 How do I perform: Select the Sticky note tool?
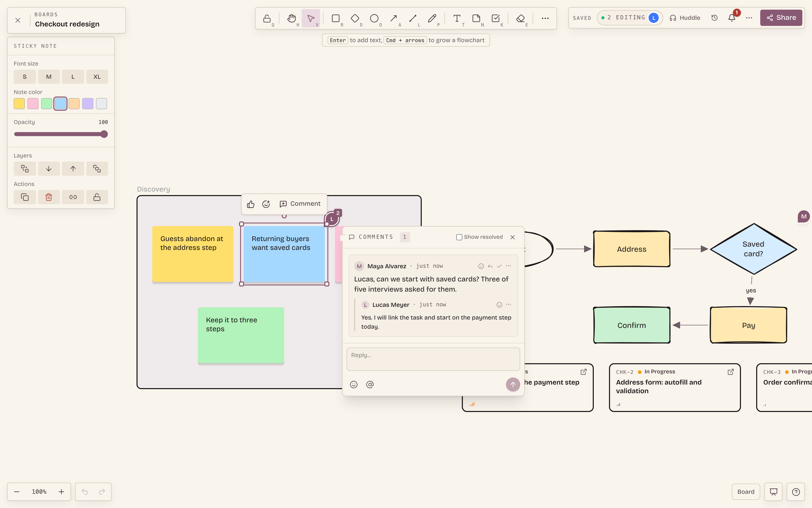tap(476, 18)
